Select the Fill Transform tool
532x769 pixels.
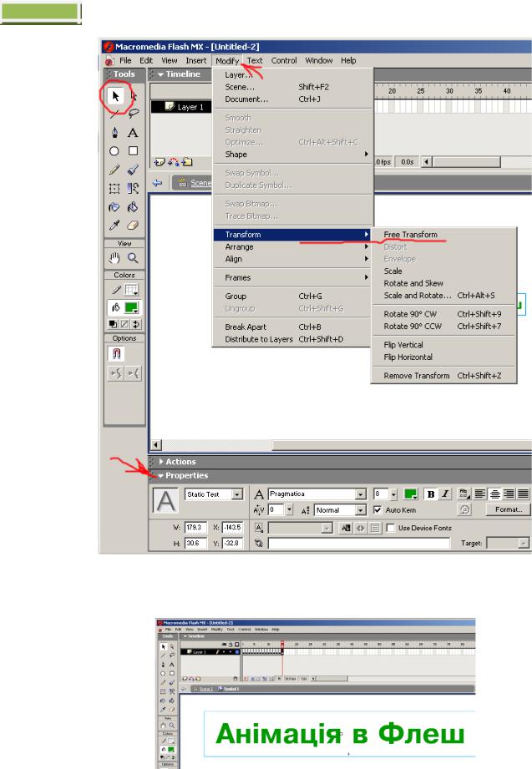pyautogui.click(x=133, y=189)
